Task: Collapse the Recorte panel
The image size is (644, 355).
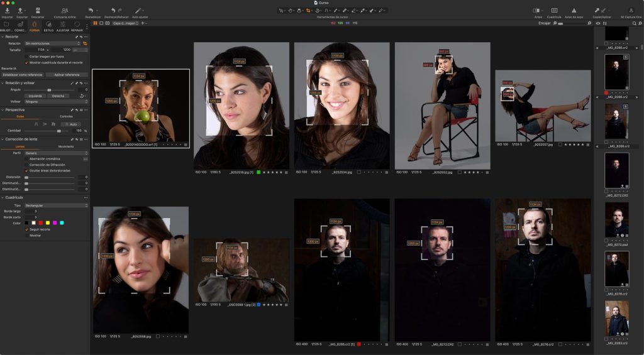Action: (x=3, y=37)
